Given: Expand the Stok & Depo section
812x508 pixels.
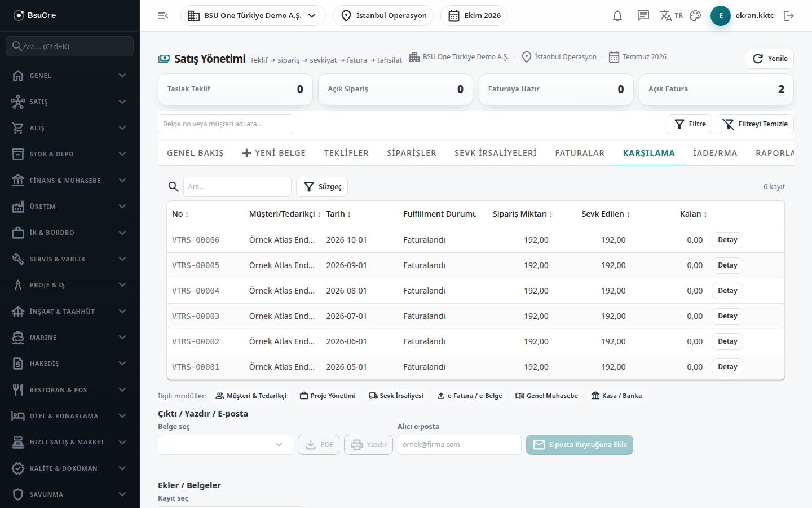Looking at the screenshot, I should click(x=70, y=154).
